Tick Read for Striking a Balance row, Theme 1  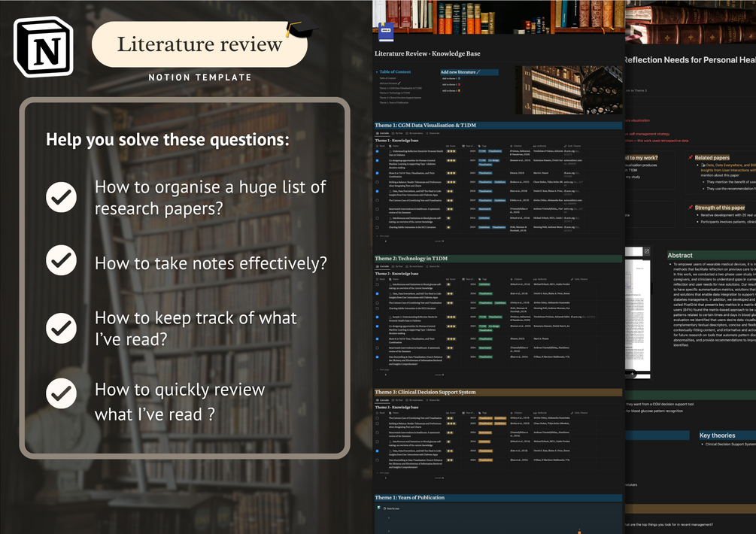pyautogui.click(x=377, y=182)
